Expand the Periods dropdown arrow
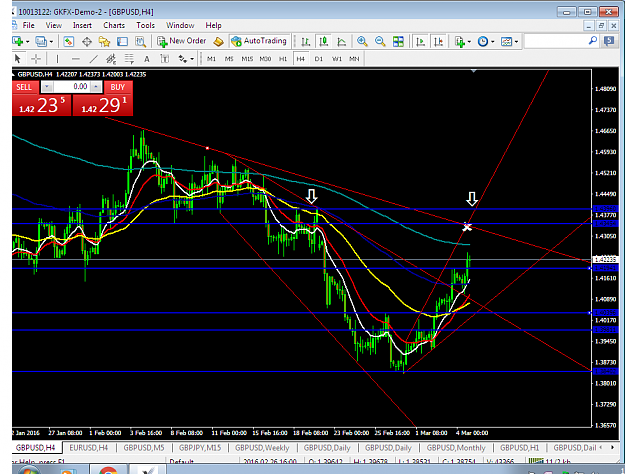 [493, 42]
